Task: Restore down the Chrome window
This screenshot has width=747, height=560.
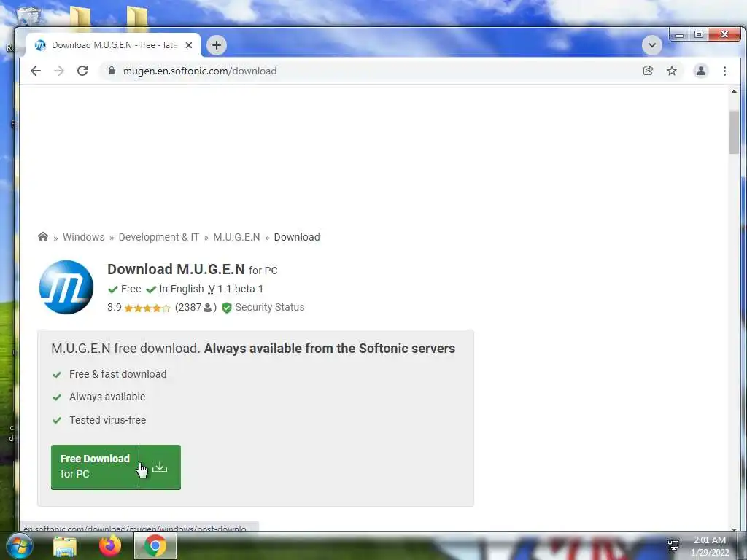Action: pyautogui.click(x=698, y=34)
